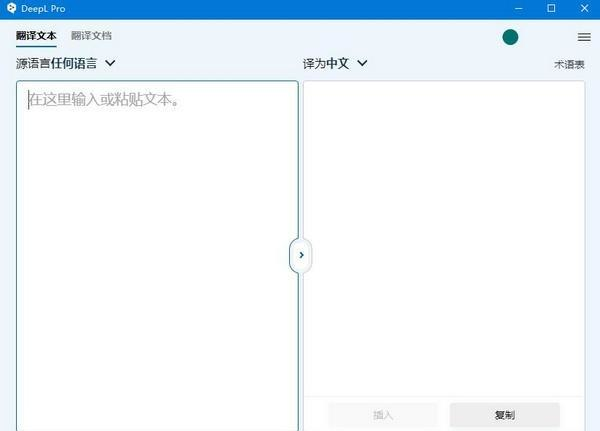Switch to the 翻译文本 tab
The height and width of the screenshot is (431, 600).
(36, 36)
